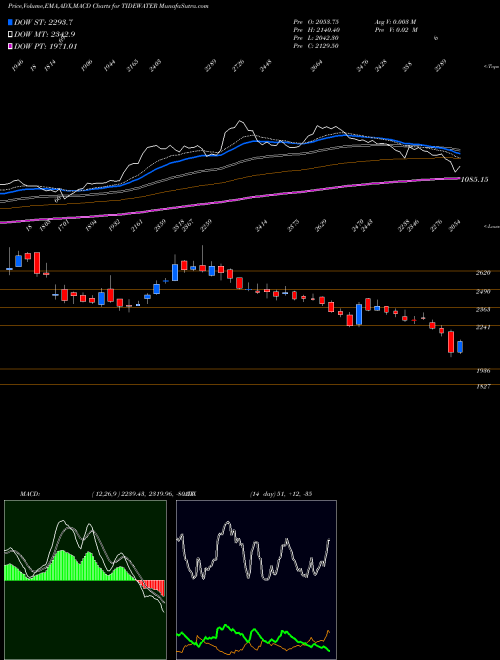Click inside the green MACD histogram panel

[x=85, y=580]
